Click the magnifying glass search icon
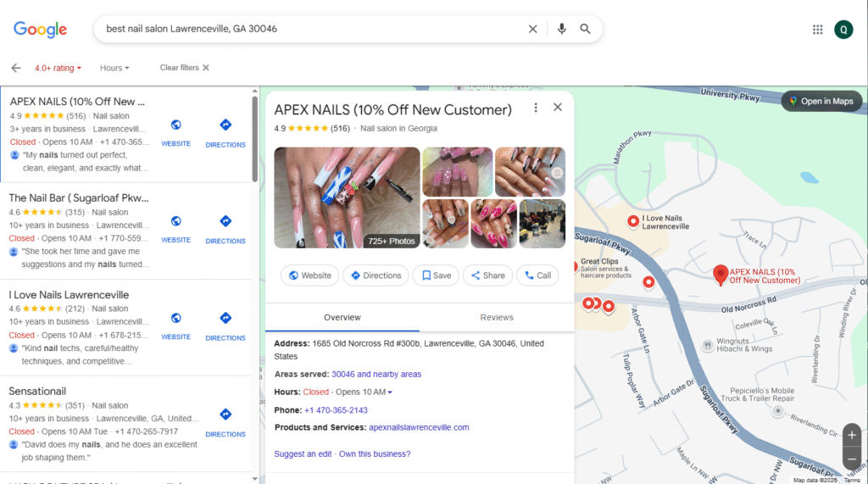The image size is (868, 484). pyautogui.click(x=586, y=29)
